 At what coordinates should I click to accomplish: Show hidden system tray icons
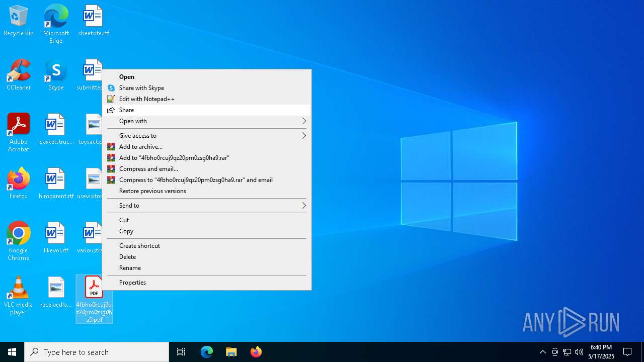542,352
